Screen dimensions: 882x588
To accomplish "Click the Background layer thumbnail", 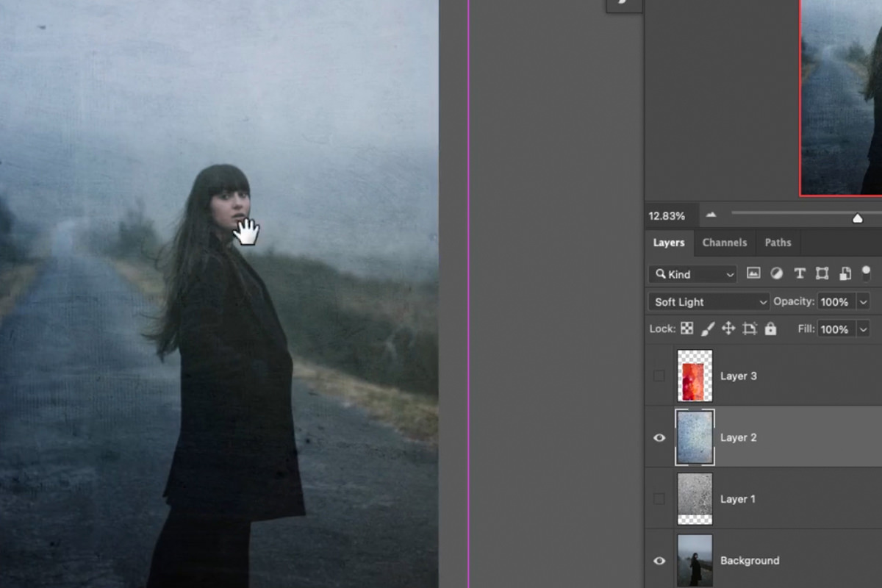I will [x=694, y=560].
